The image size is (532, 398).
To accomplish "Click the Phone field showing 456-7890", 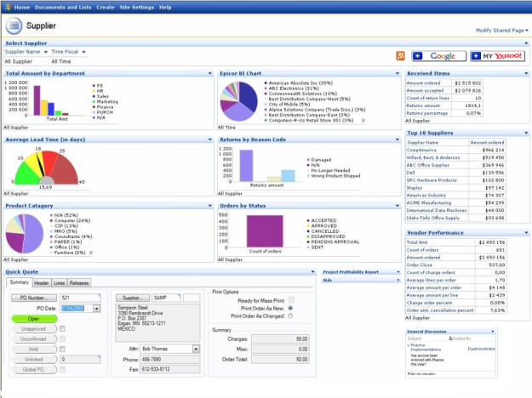I will (169, 359).
